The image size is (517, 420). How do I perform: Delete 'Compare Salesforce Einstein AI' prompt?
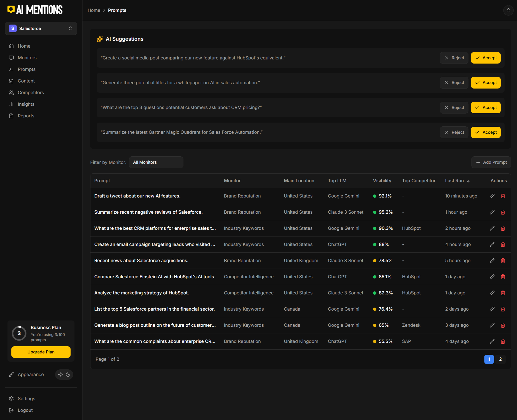(x=503, y=277)
